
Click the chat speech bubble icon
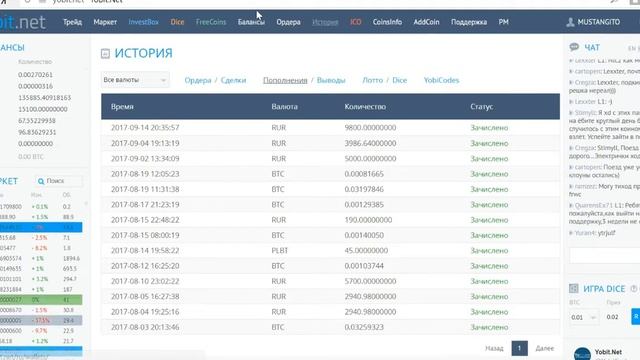(574, 47)
